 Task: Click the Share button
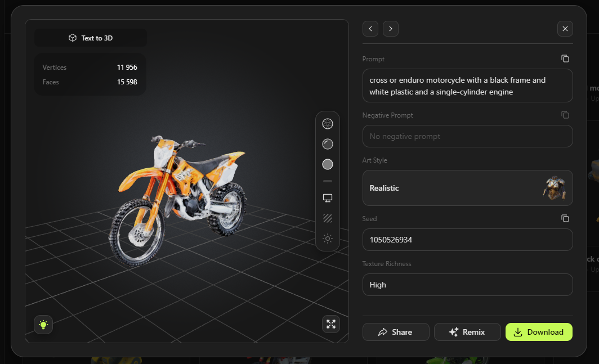tap(396, 332)
